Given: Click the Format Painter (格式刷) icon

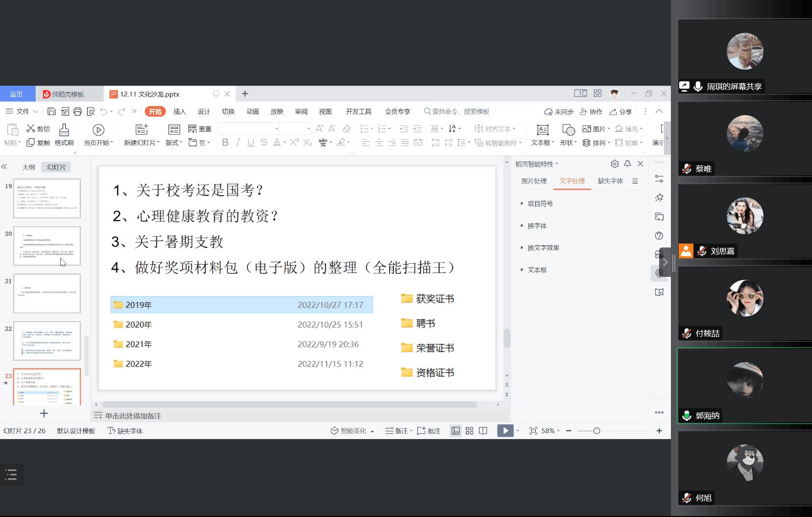Looking at the screenshot, I should [x=64, y=130].
